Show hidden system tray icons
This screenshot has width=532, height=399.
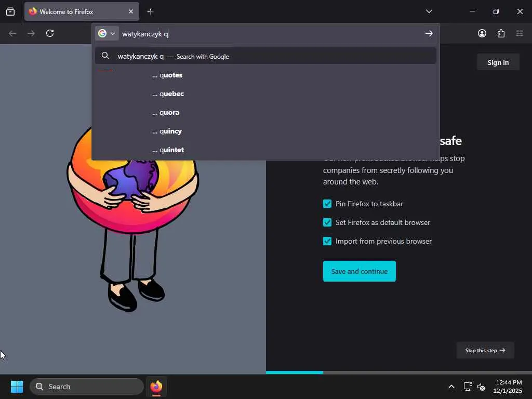tap(451, 387)
